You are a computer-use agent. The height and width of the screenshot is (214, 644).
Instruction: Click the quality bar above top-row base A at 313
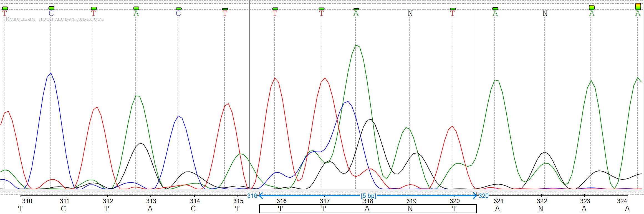tap(136, 8)
